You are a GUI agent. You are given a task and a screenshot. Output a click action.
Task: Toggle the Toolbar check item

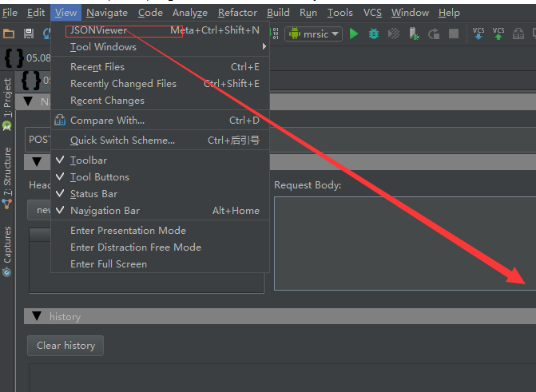coord(160,160)
